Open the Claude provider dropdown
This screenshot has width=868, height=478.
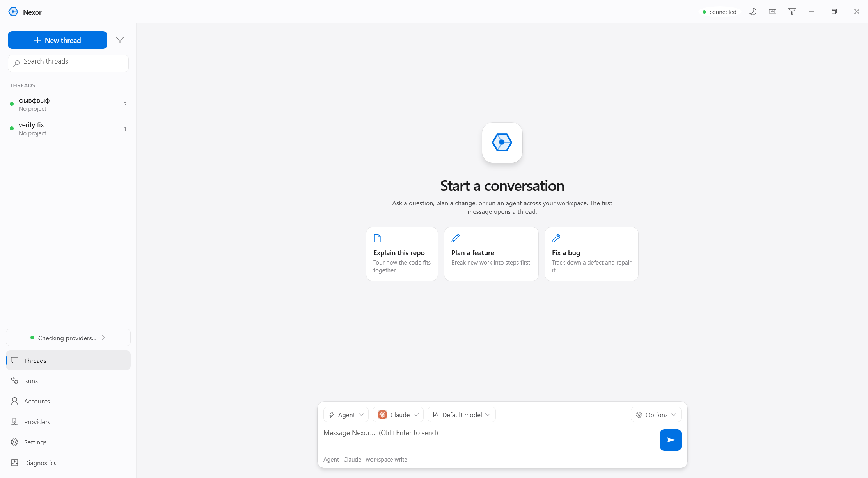coord(398,414)
